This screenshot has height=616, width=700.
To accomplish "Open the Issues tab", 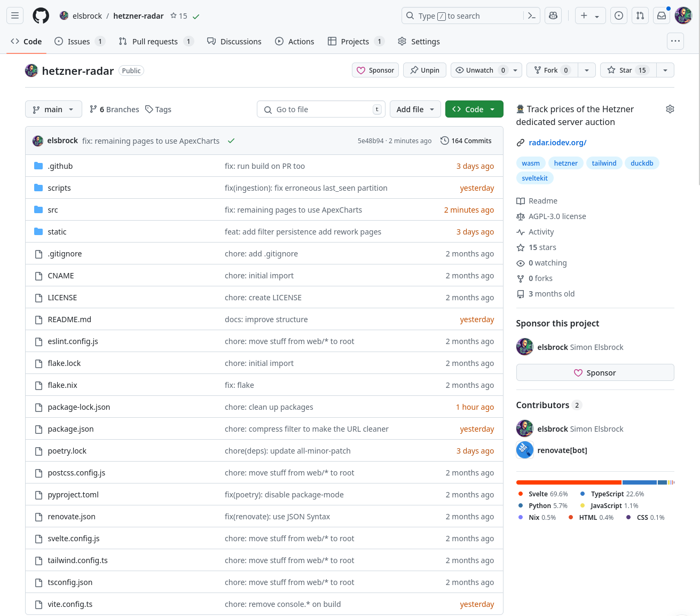I will click(80, 41).
